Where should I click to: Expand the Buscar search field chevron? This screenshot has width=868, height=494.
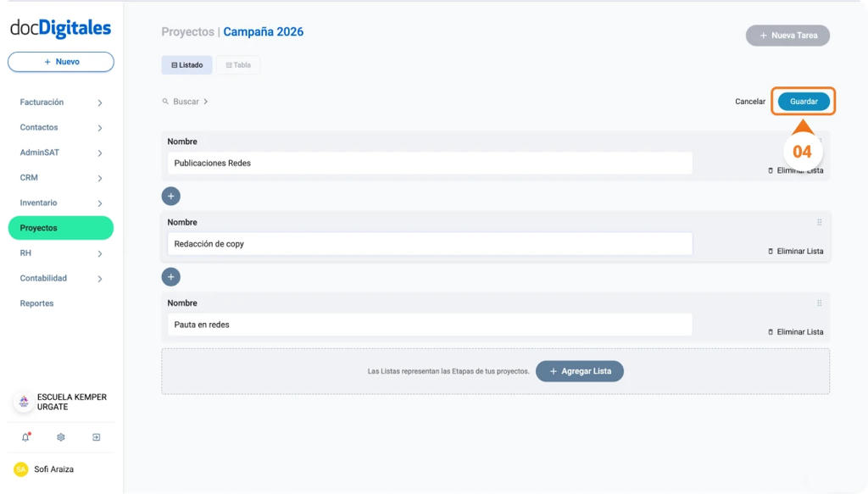(x=206, y=101)
